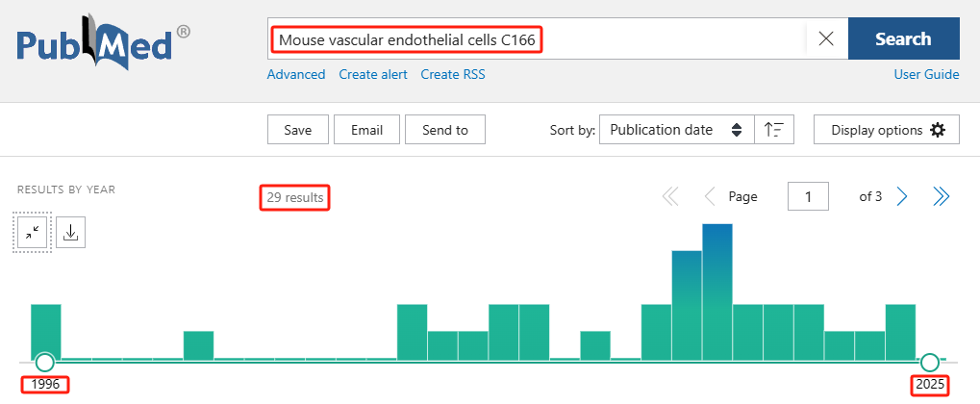This screenshot has width=980, height=404.
Task: Open the Advanced search link
Action: click(296, 74)
